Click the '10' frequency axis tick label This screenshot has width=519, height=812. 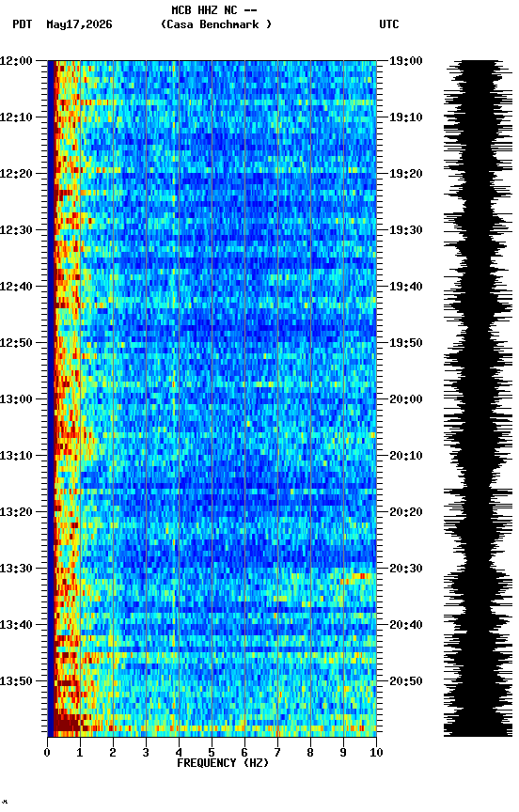376,753
